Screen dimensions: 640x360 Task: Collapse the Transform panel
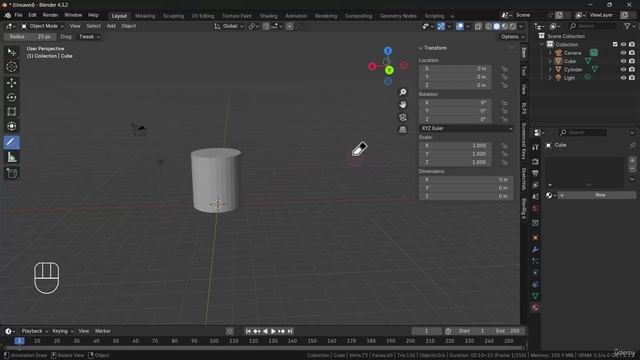click(x=421, y=48)
